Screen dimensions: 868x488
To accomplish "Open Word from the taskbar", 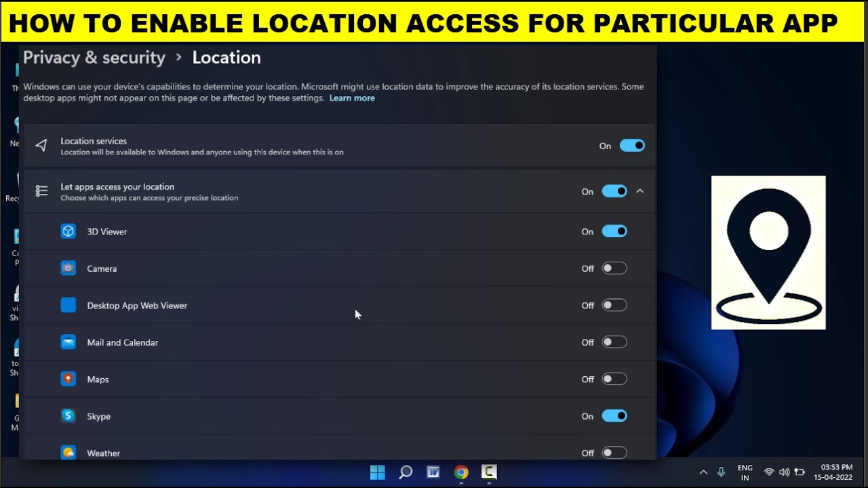I will click(433, 472).
